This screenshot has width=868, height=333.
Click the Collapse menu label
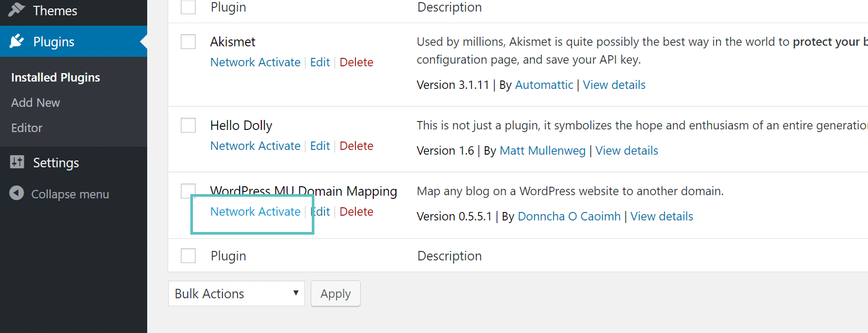click(x=70, y=194)
